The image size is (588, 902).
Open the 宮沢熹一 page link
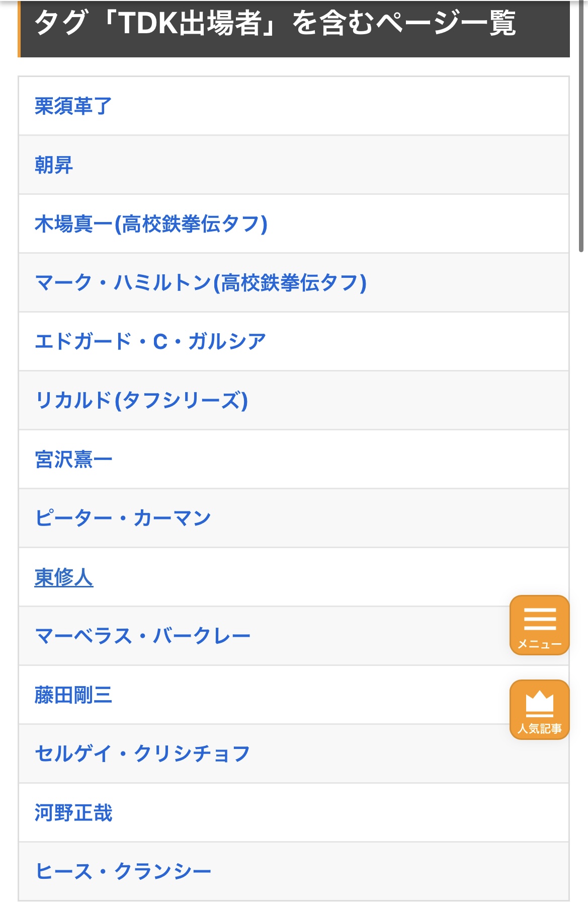pos(73,460)
